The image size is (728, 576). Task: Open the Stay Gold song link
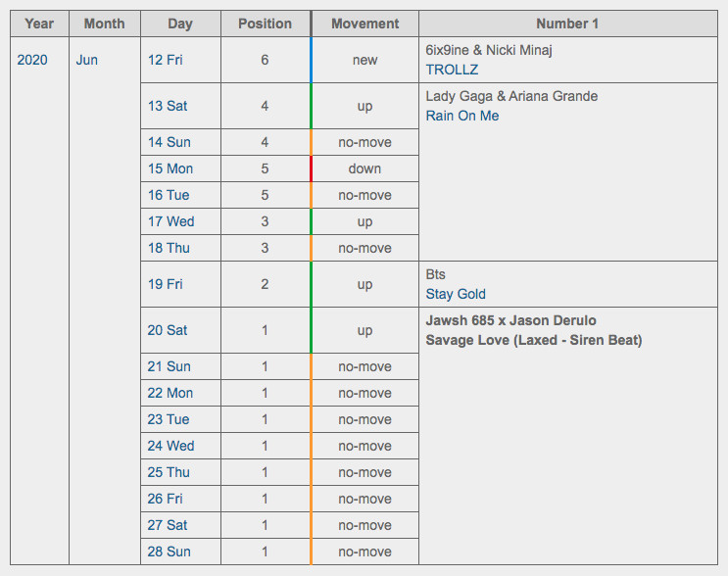point(456,294)
